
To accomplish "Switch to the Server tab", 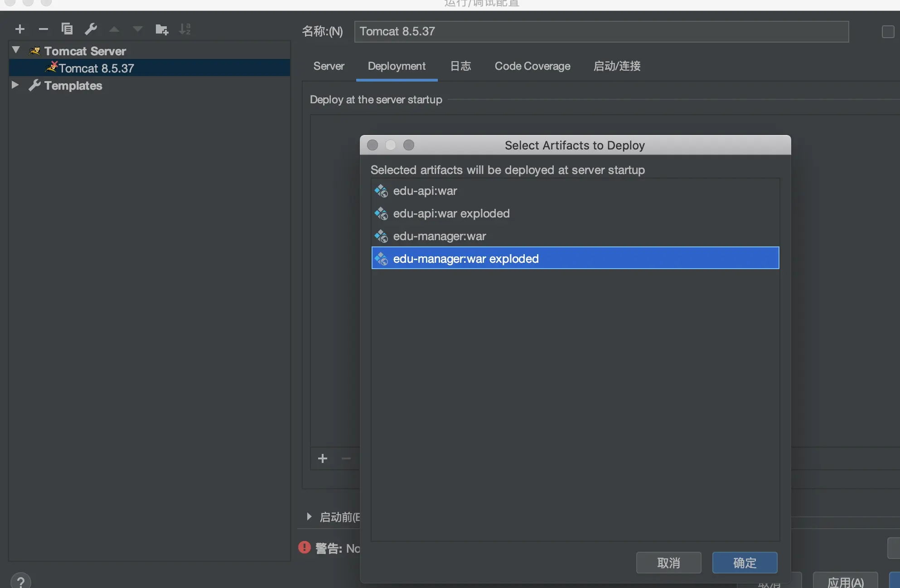I will click(x=329, y=66).
